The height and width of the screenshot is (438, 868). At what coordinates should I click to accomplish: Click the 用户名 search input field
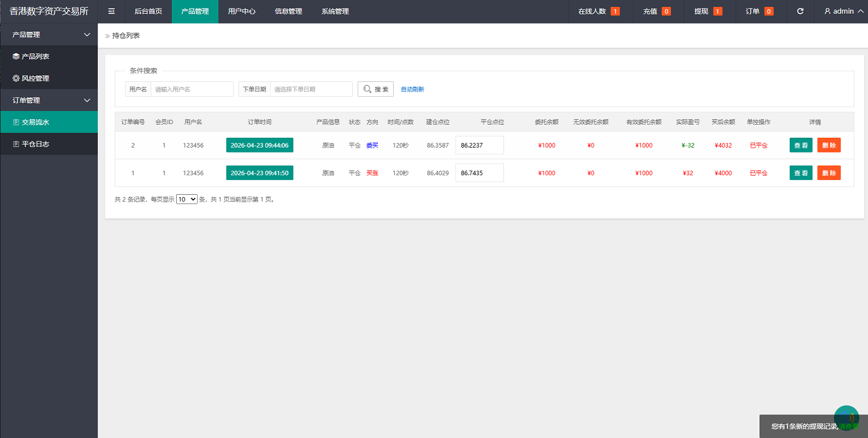coord(192,89)
